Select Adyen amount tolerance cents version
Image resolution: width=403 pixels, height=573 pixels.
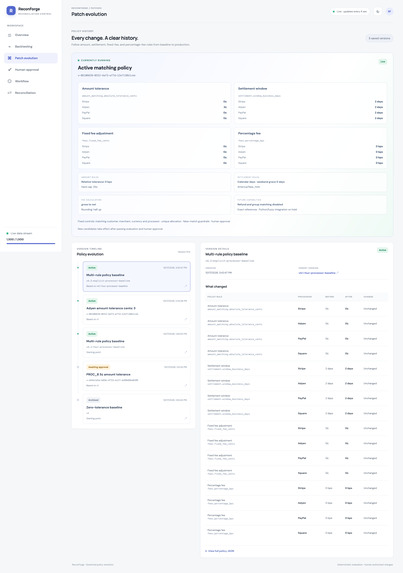click(137, 310)
